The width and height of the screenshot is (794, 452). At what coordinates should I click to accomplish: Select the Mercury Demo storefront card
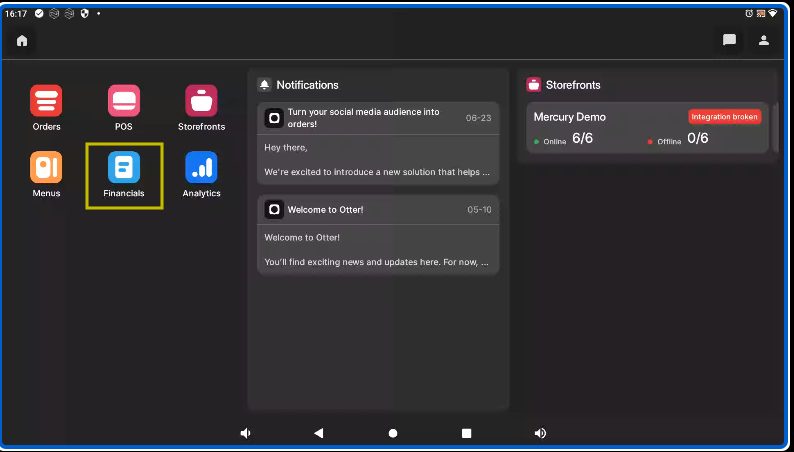click(600, 129)
